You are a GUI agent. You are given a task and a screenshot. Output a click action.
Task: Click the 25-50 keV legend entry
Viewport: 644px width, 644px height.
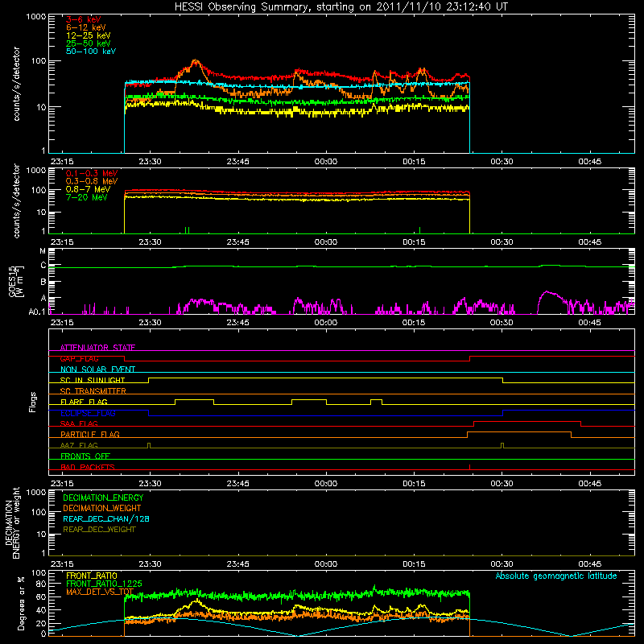point(89,43)
